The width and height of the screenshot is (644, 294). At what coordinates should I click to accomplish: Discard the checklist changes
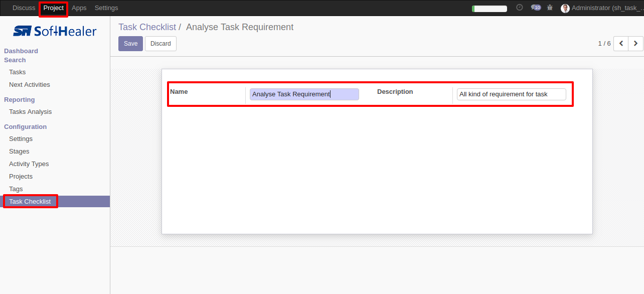tap(160, 44)
